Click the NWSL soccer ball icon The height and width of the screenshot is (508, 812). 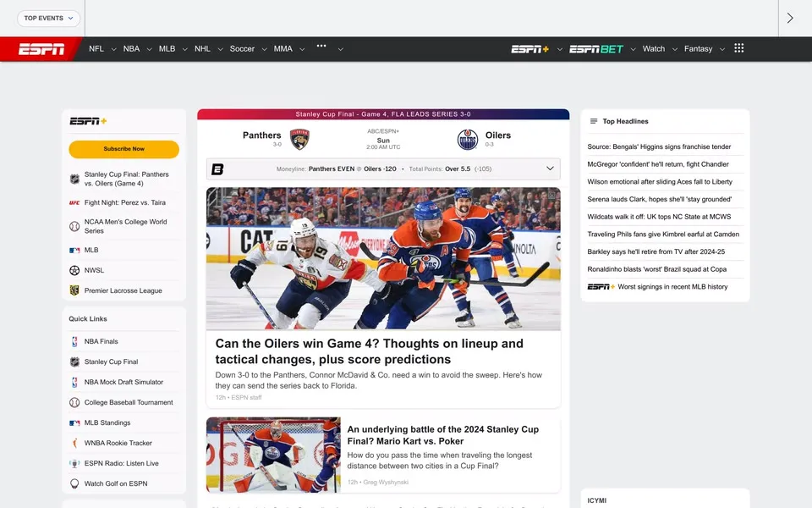pos(74,270)
